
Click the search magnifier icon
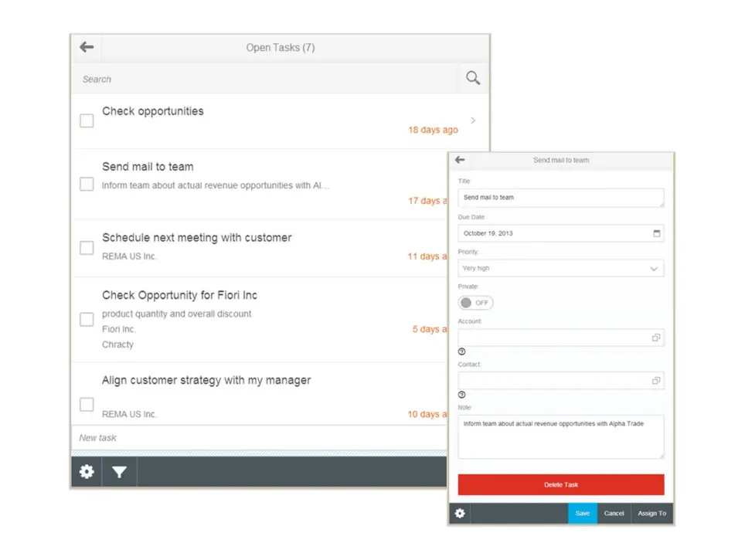coord(473,78)
